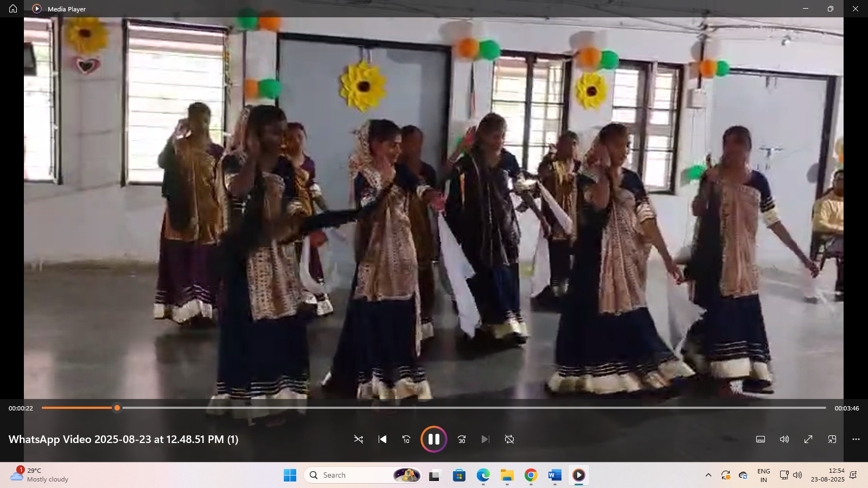
Task: Open the clock and date panel
Action: pos(828,475)
